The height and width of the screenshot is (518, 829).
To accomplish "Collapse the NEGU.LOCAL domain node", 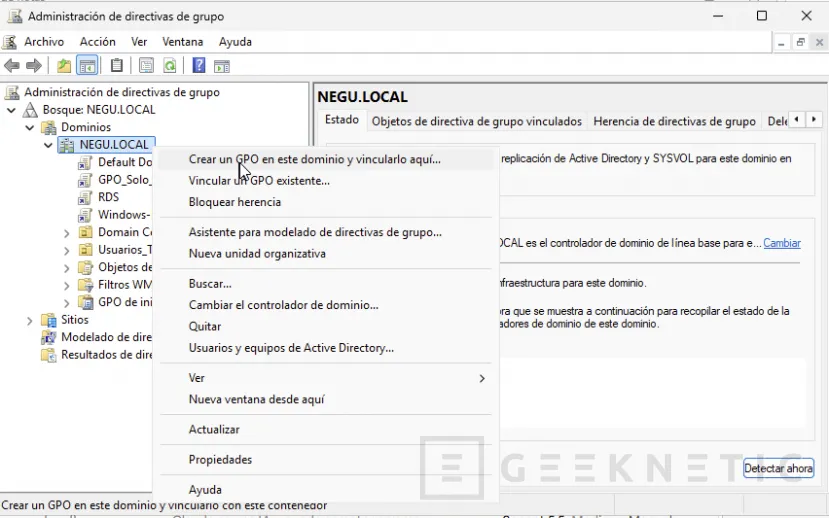I will [49, 145].
